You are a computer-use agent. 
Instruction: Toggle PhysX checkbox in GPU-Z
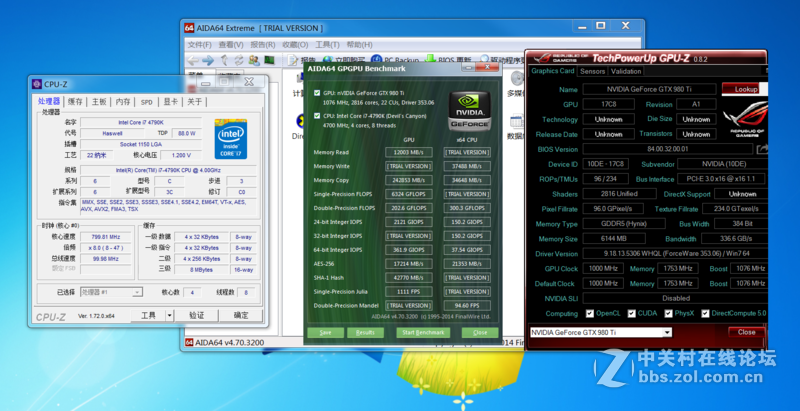(668, 313)
